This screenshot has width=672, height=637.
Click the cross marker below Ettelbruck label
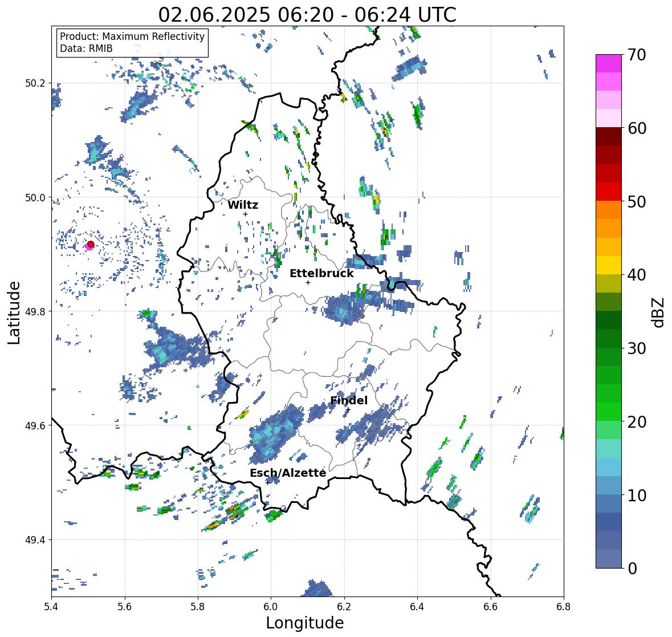point(308,282)
